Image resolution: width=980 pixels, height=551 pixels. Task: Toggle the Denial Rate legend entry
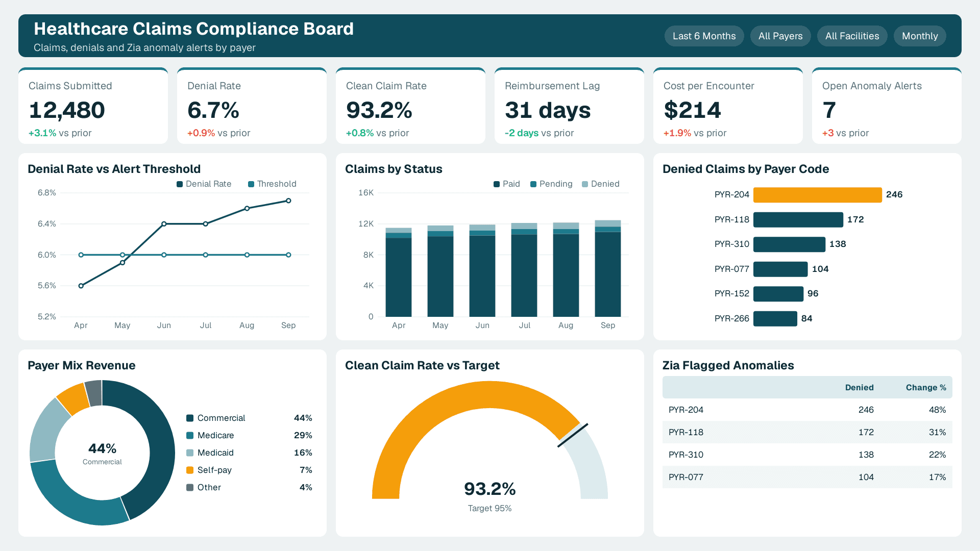204,184
